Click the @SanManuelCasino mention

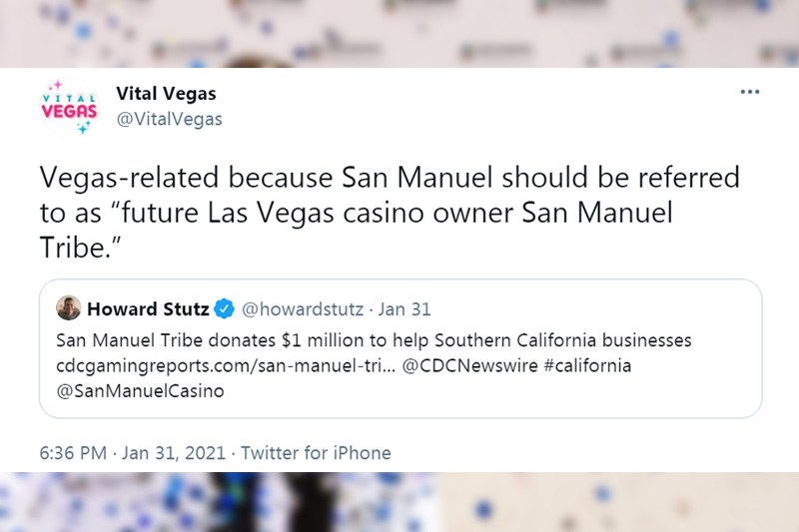(x=140, y=391)
